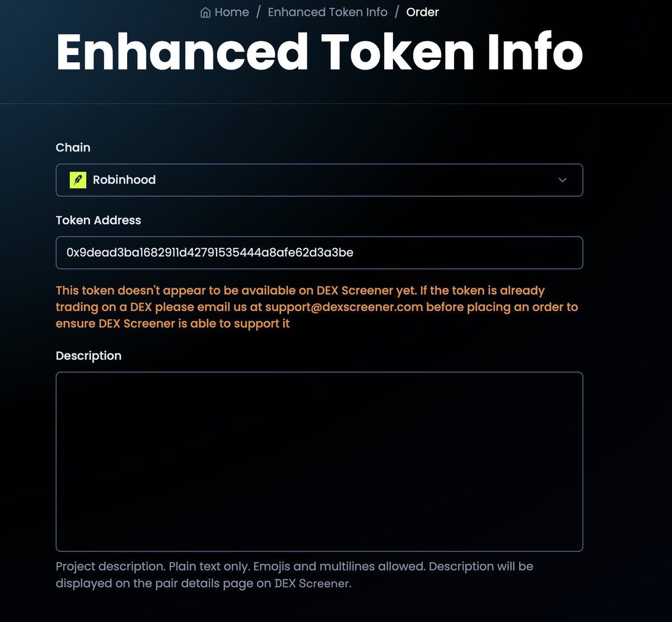
Task: Select the Robinhood chain name text
Action: coord(124,180)
